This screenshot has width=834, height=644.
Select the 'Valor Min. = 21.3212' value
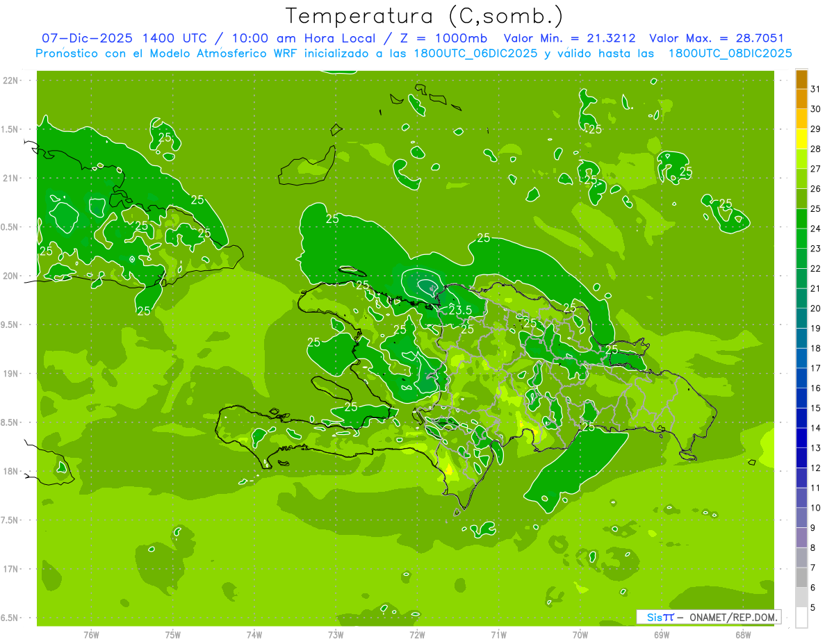570,38
